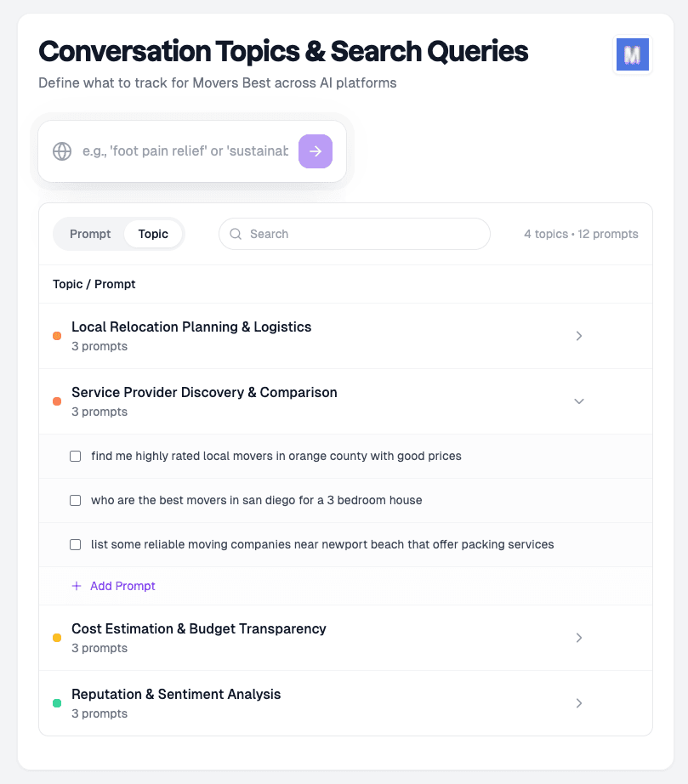Click the Movers Best logo in top right
The image size is (688, 784).
point(632,54)
